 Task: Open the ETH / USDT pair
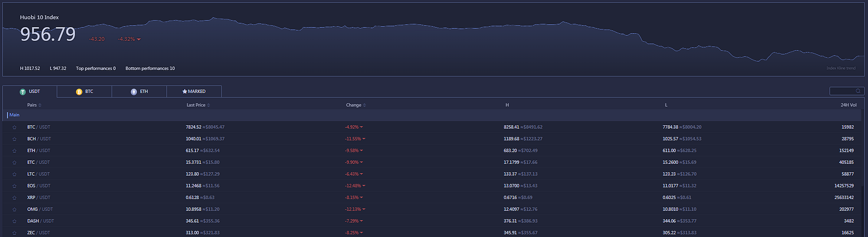click(x=39, y=151)
